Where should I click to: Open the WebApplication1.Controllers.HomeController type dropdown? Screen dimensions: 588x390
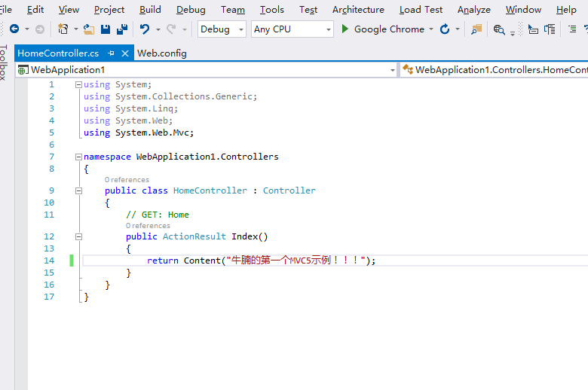495,70
